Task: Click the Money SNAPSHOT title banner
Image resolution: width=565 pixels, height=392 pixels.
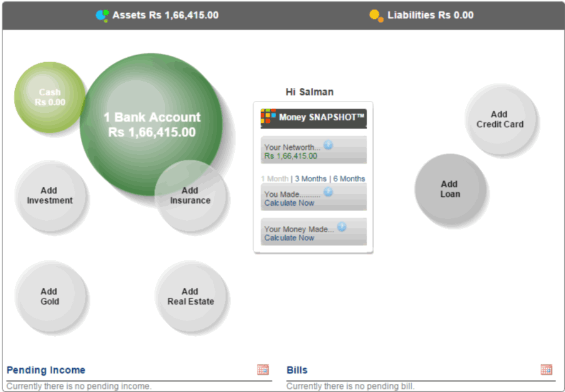Action: point(314,118)
